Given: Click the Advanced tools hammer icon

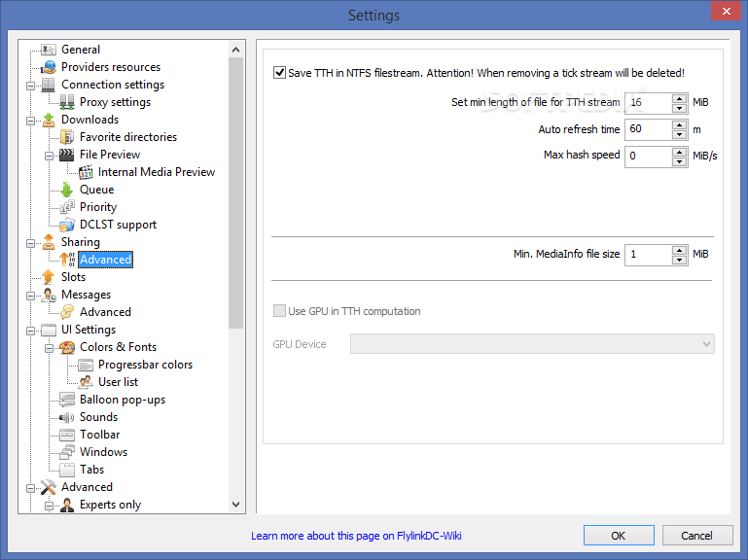Looking at the screenshot, I should tap(49, 487).
